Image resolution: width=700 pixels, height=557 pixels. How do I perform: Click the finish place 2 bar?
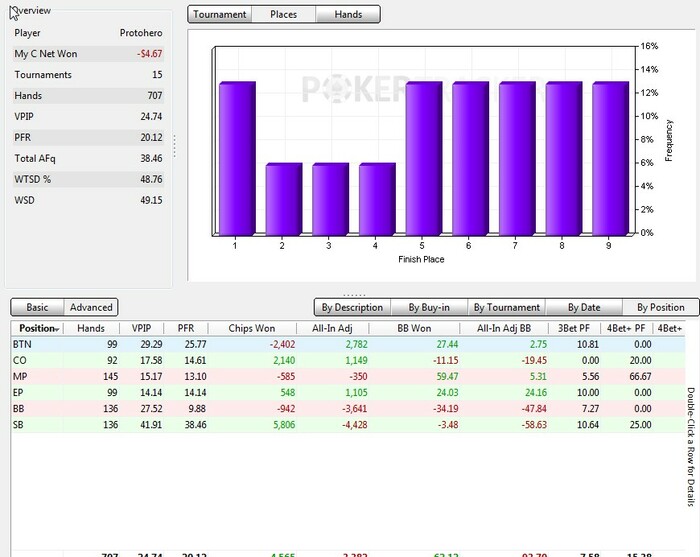[x=284, y=199]
